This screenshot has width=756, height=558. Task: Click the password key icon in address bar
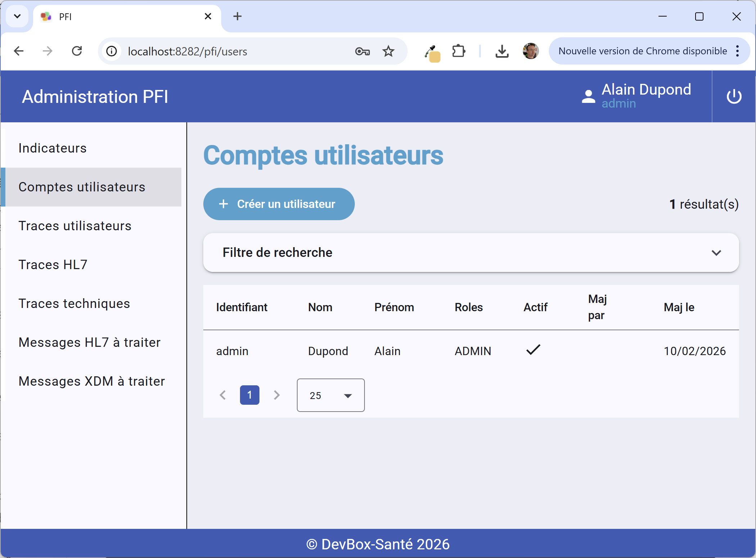pos(362,51)
